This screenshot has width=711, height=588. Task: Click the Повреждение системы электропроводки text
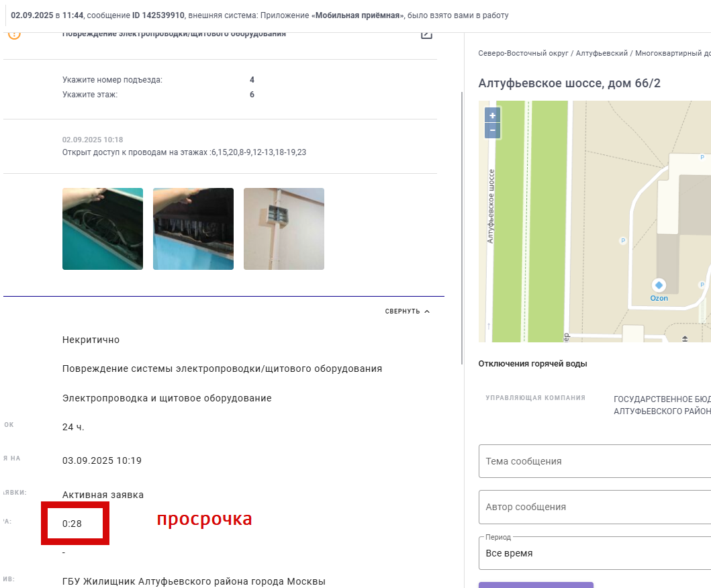coord(222,369)
